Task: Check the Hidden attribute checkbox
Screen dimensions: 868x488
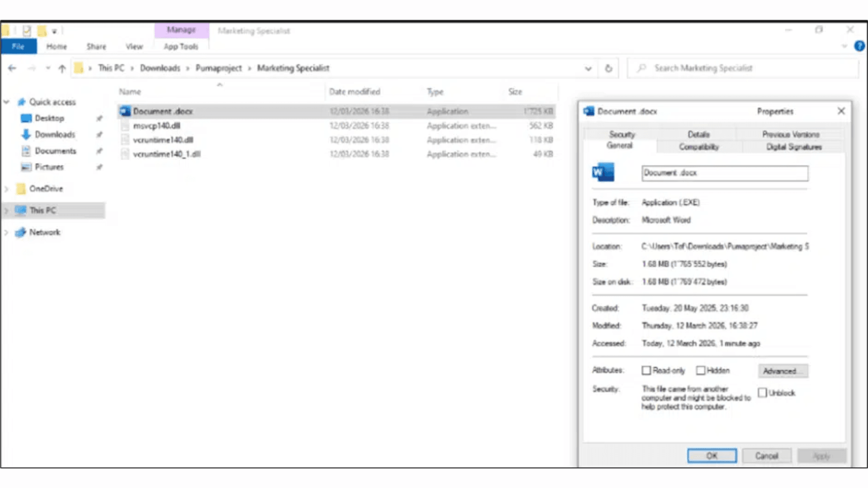Action: pos(701,371)
